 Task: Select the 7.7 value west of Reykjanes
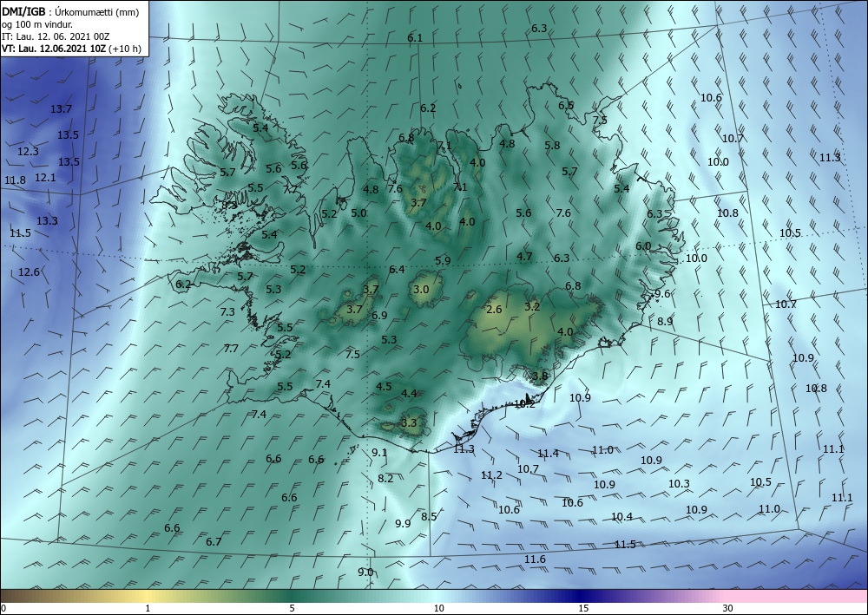click(231, 349)
